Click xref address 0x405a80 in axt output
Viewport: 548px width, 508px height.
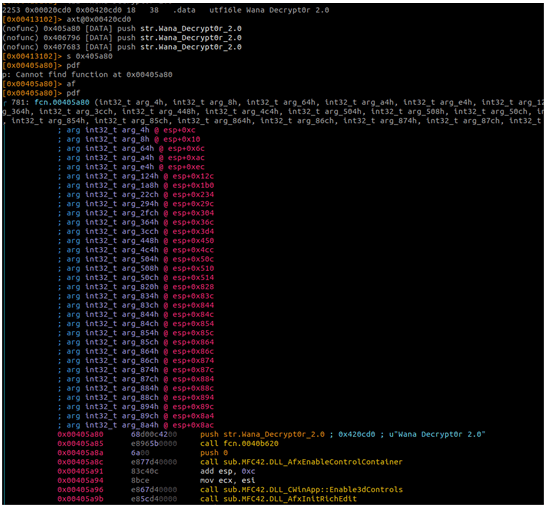click(x=62, y=29)
